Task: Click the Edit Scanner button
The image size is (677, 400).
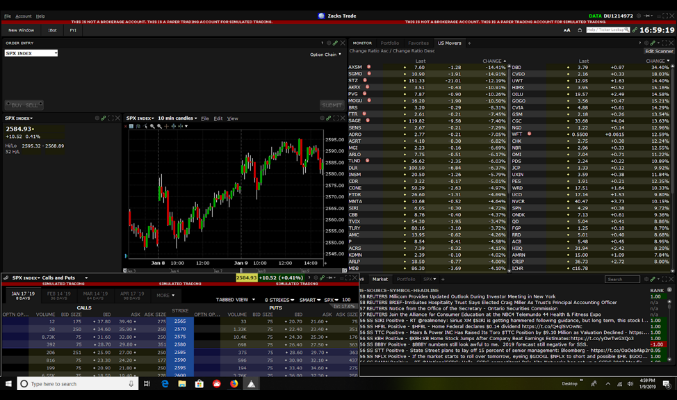Action: tap(659, 51)
